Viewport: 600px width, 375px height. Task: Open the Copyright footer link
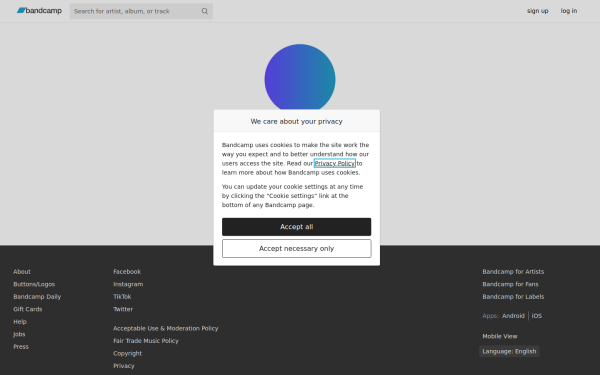pyautogui.click(x=127, y=353)
